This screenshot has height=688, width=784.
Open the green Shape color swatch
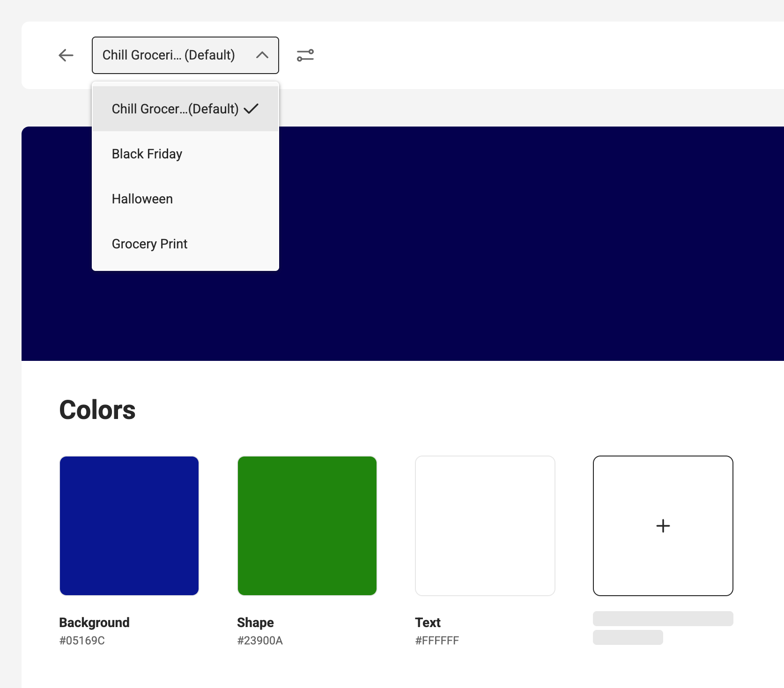[x=307, y=526]
